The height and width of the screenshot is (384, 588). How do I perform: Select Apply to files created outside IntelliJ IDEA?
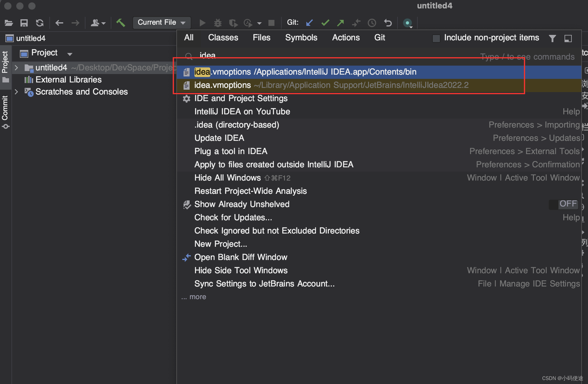[x=379, y=165]
